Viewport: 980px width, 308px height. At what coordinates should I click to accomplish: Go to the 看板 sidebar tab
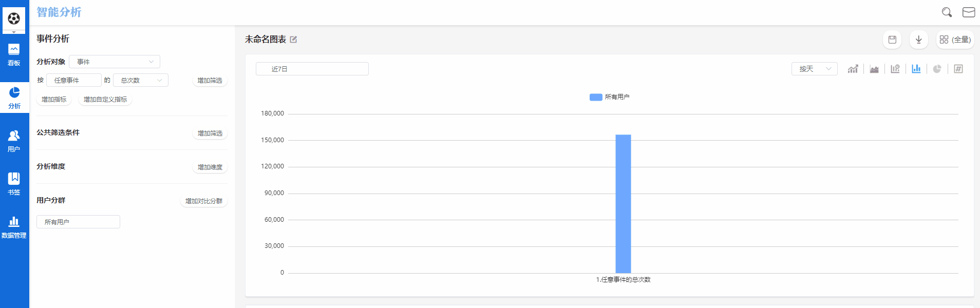[x=14, y=55]
